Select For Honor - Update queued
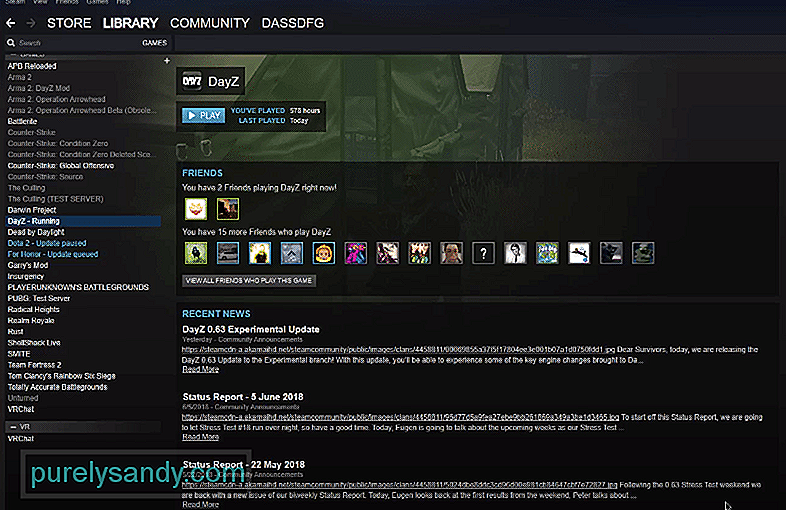Viewport: 786px width, 510px height. [53, 254]
